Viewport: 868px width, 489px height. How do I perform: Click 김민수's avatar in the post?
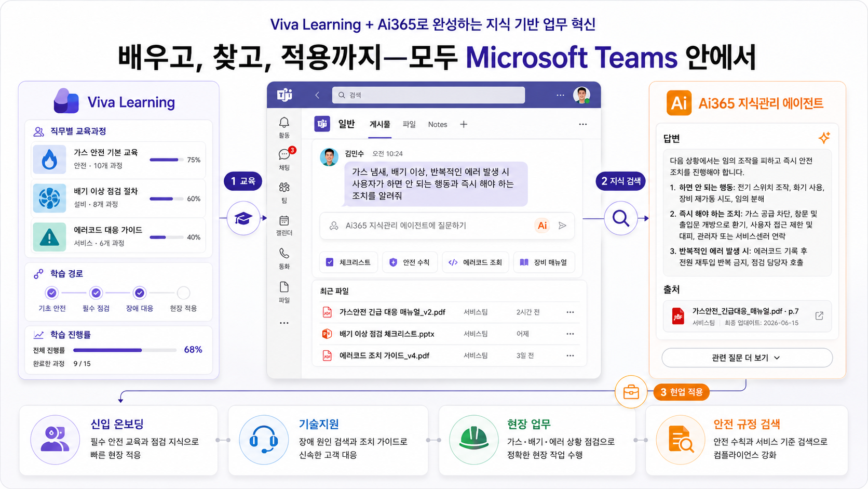coord(329,157)
